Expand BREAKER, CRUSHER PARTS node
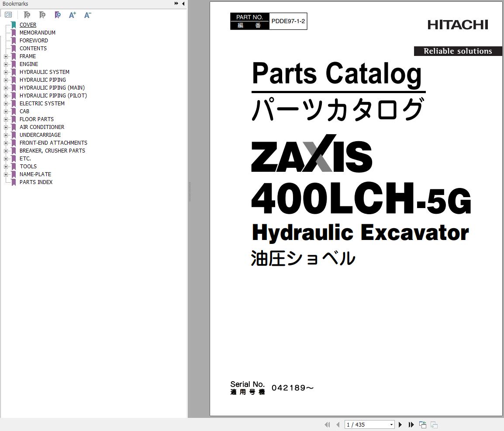 6,151
